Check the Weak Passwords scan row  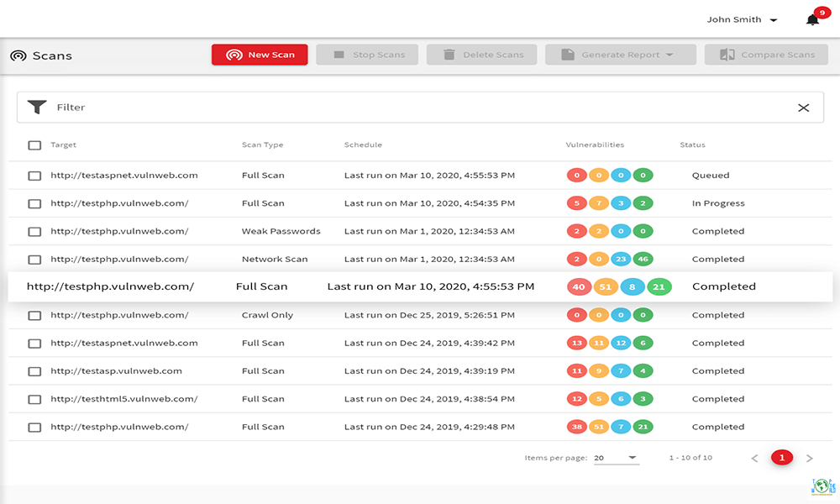coord(34,231)
